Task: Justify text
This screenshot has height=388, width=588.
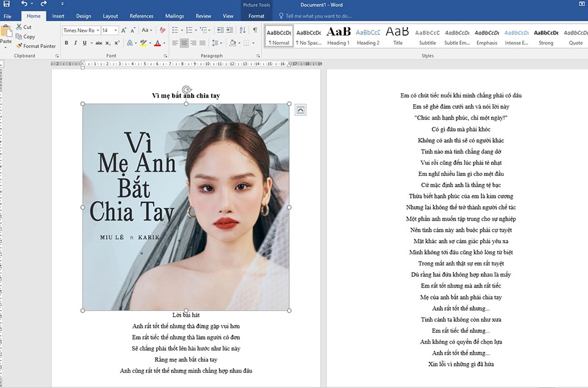Action: click(x=203, y=43)
